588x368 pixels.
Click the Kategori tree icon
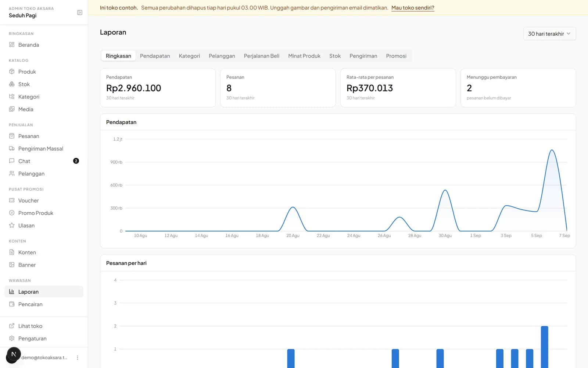coord(12,96)
